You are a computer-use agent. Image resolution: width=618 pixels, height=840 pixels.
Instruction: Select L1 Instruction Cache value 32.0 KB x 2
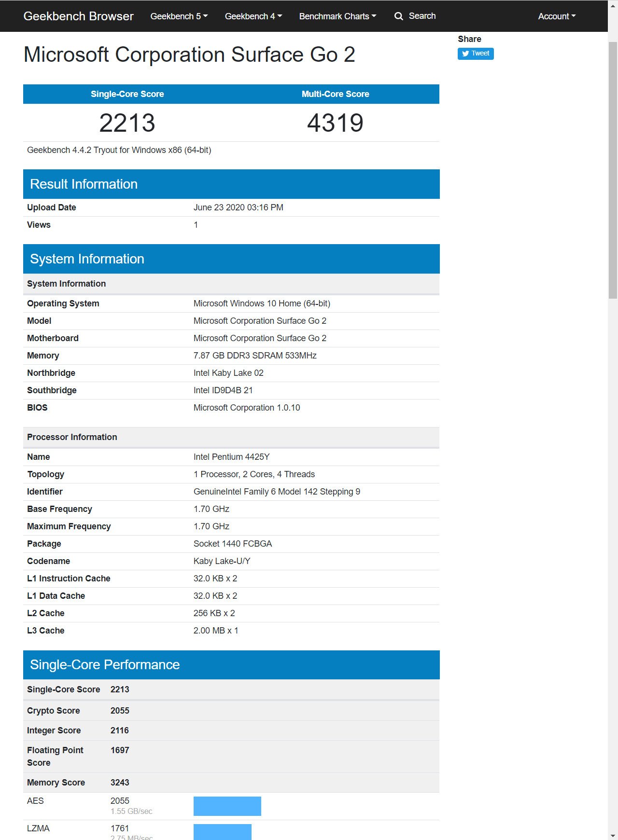(215, 578)
